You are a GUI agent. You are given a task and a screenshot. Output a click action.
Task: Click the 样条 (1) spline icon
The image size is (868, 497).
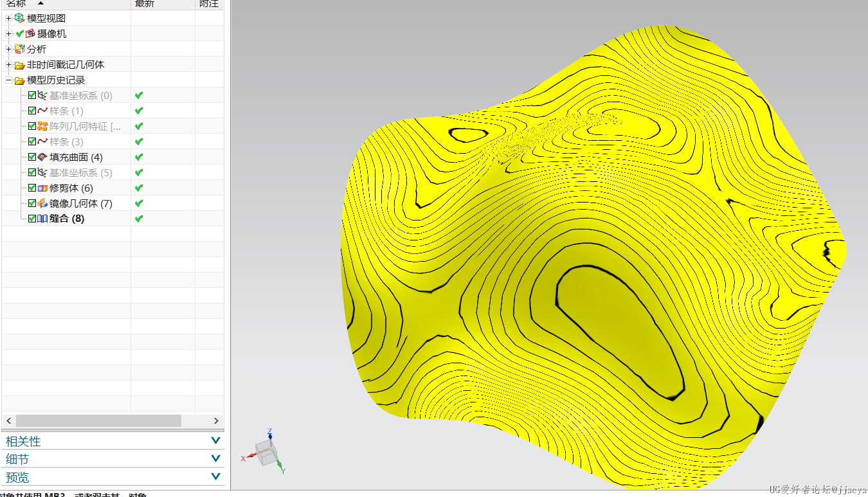pyautogui.click(x=42, y=111)
